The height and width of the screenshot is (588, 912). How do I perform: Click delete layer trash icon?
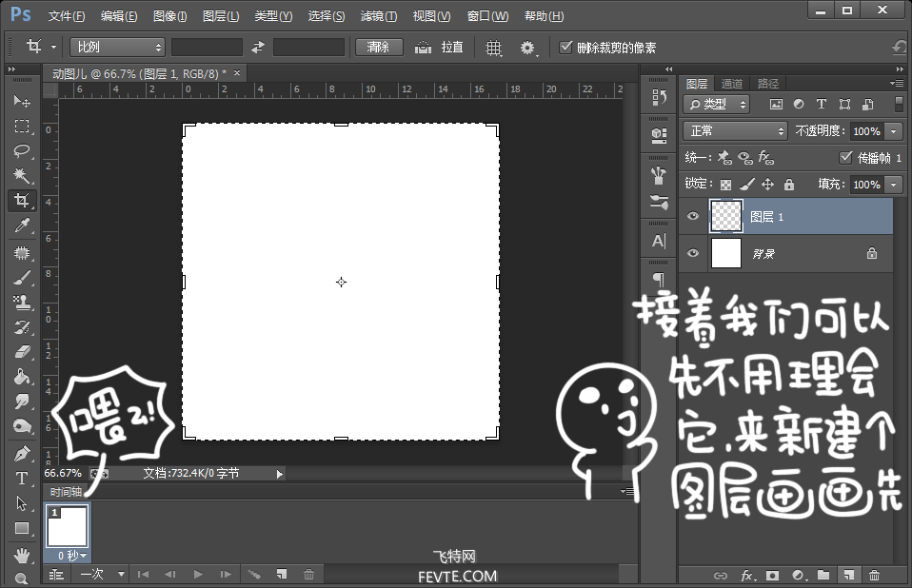(874, 576)
